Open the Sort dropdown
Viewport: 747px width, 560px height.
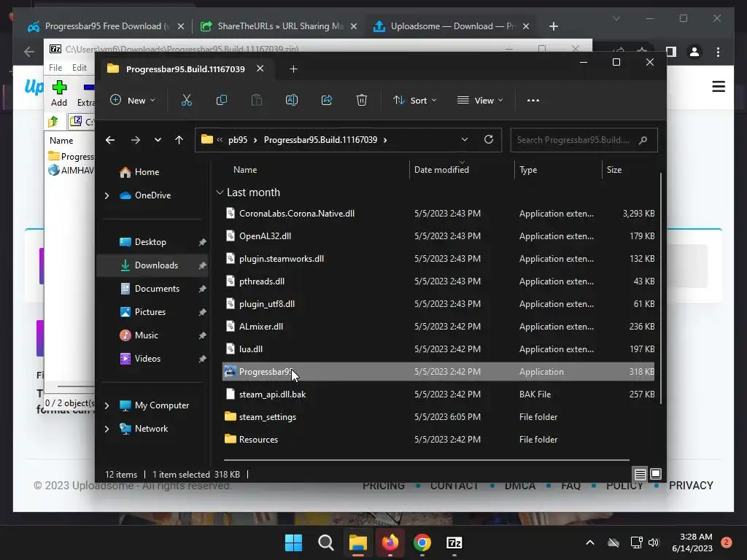[x=415, y=101]
